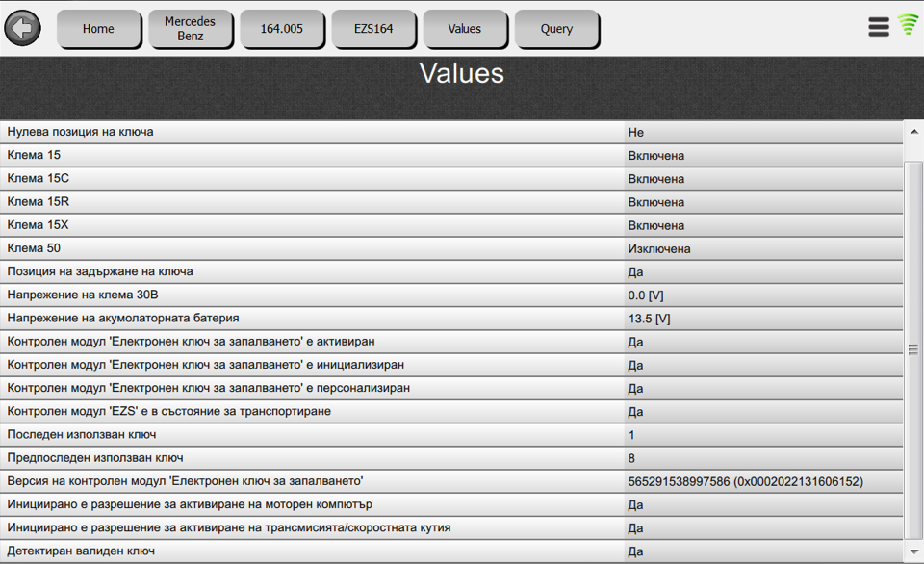Select 'Последен използван ключ' label

[x=81, y=434]
